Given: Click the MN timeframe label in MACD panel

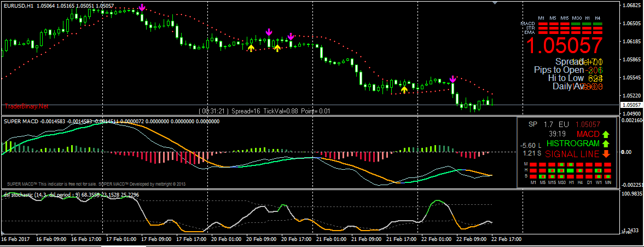Looking at the screenshot, I should [x=607, y=182].
